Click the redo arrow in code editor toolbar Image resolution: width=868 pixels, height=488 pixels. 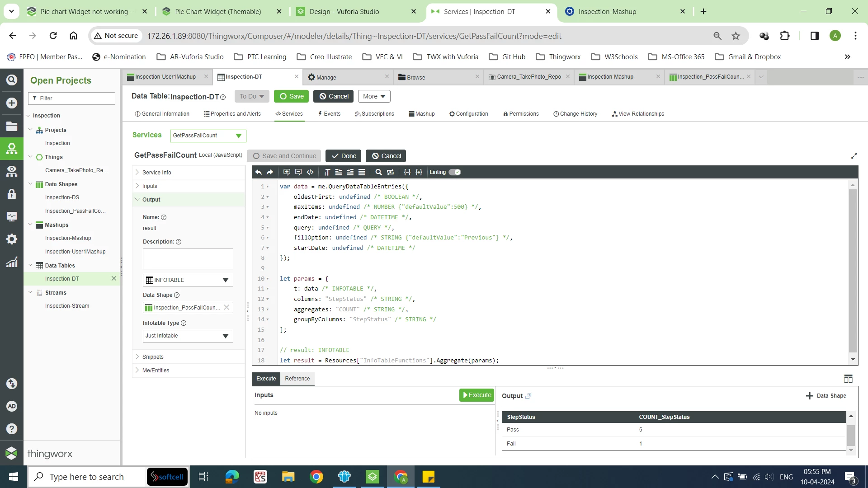point(270,172)
